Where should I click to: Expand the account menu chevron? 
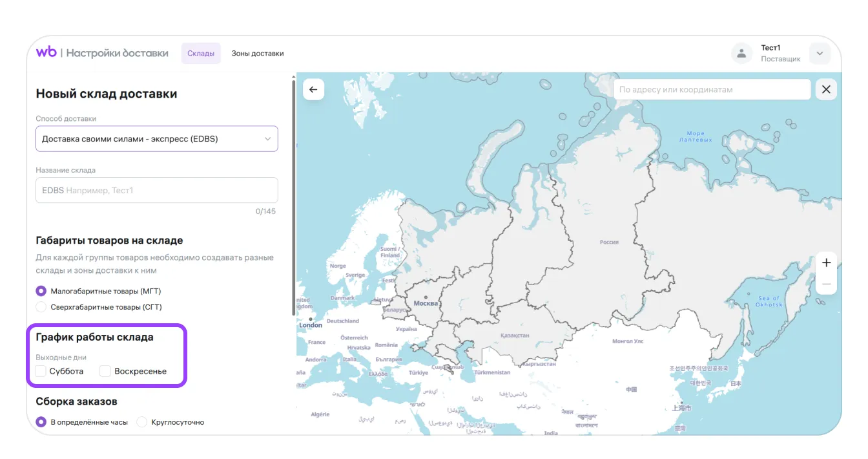(x=820, y=54)
